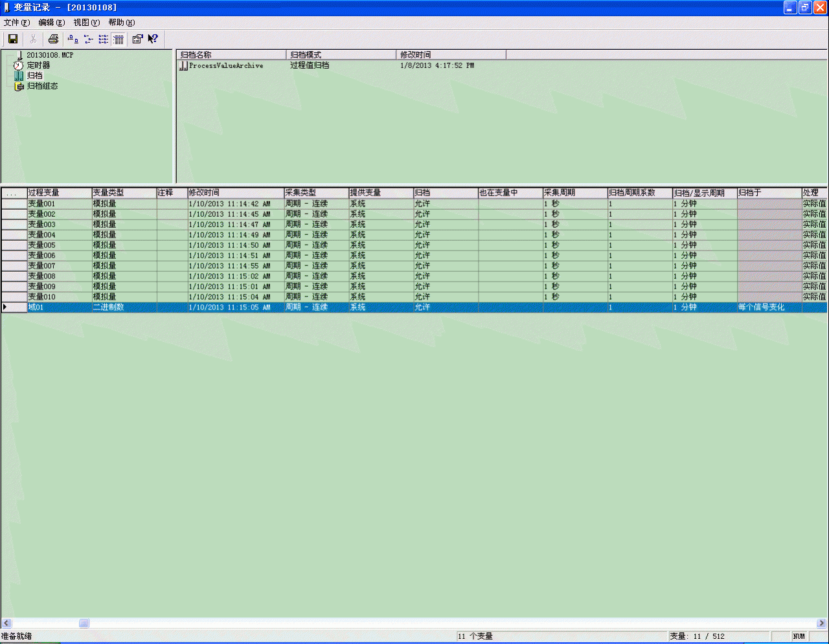
Task: Click the book icon beside 归档
Action: pyautogui.click(x=19, y=76)
